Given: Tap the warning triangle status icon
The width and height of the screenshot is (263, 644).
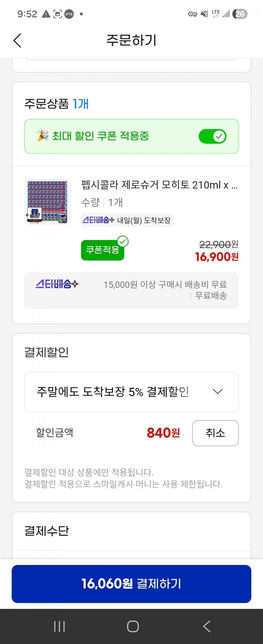Looking at the screenshot, I should (x=46, y=14).
